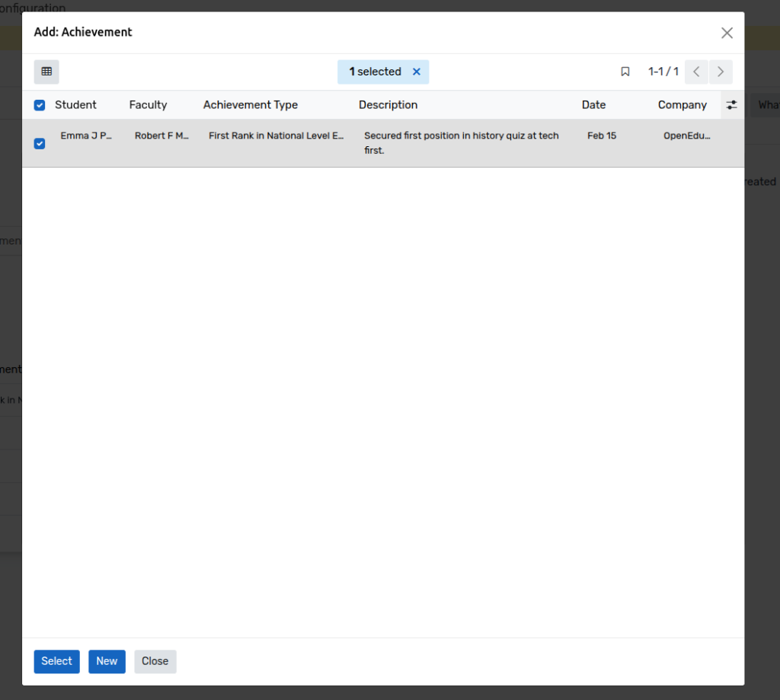Go to previous page of records

[696, 72]
